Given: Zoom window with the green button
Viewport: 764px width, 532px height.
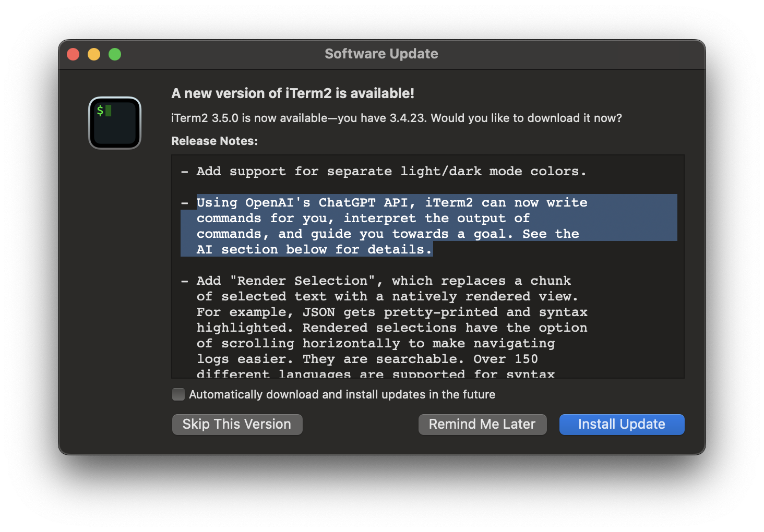Looking at the screenshot, I should click(x=115, y=54).
